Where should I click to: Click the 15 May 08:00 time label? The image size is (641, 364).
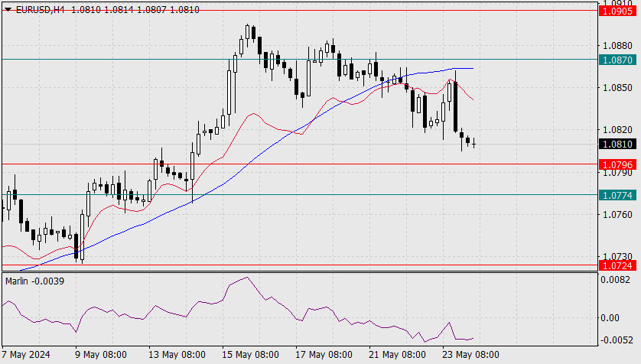(251, 355)
